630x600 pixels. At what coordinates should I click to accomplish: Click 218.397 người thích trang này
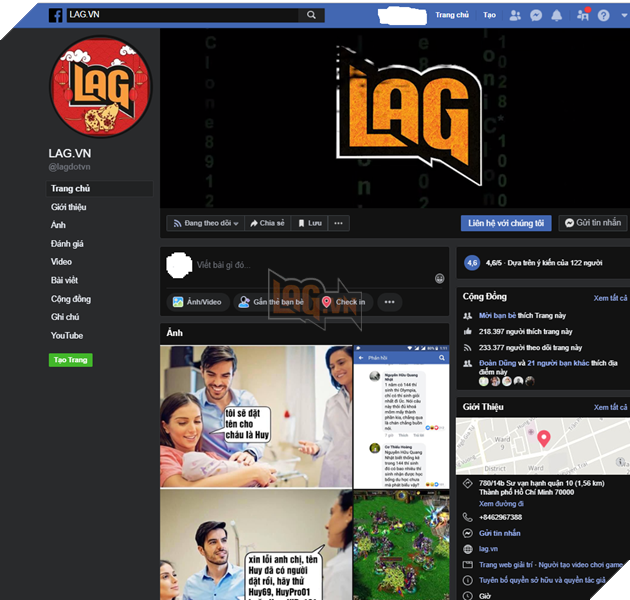click(526, 332)
